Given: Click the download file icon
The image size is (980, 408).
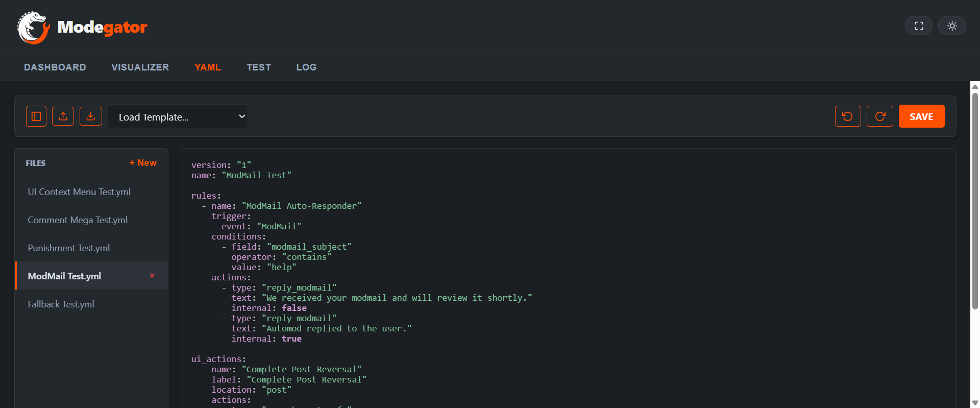Looking at the screenshot, I should (x=91, y=116).
